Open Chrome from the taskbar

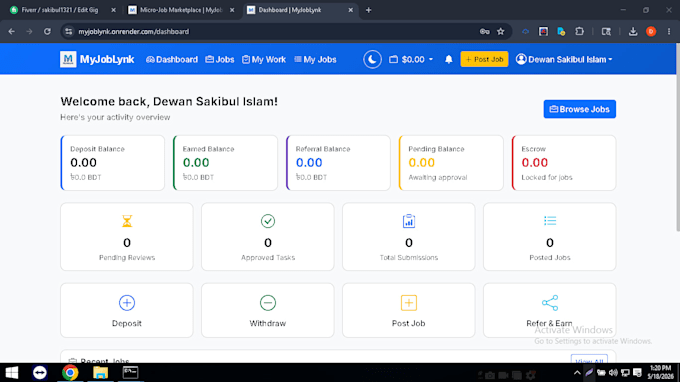pos(70,372)
